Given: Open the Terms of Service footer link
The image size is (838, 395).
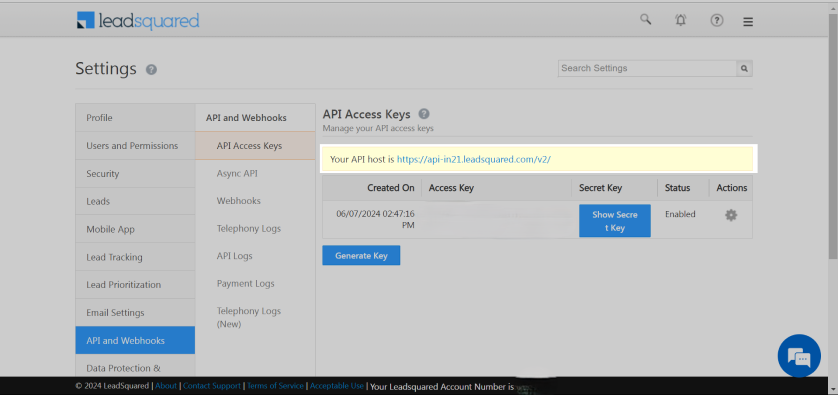Looking at the screenshot, I should tap(275, 386).
